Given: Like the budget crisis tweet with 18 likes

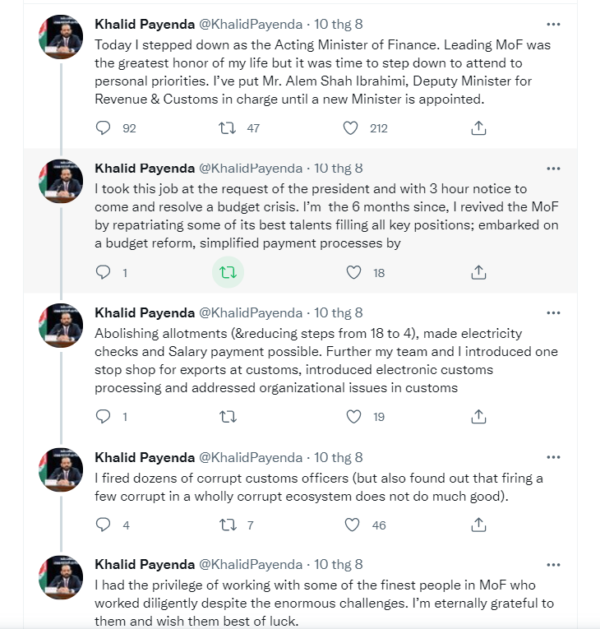Looking at the screenshot, I should [x=351, y=272].
